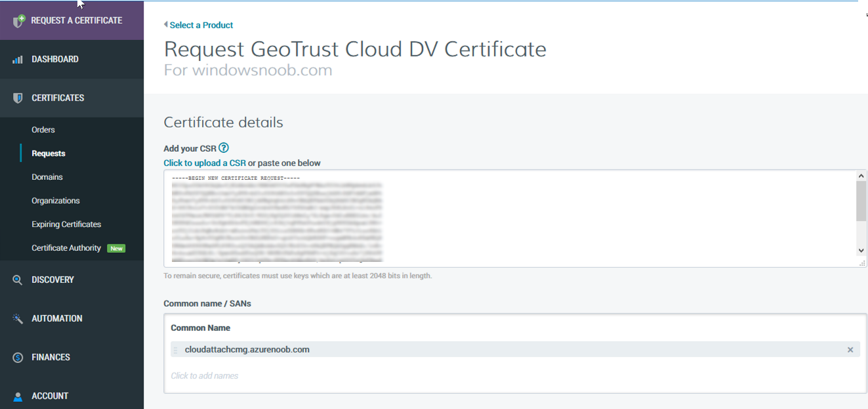
Task: Open Domains in the sidebar
Action: click(47, 177)
